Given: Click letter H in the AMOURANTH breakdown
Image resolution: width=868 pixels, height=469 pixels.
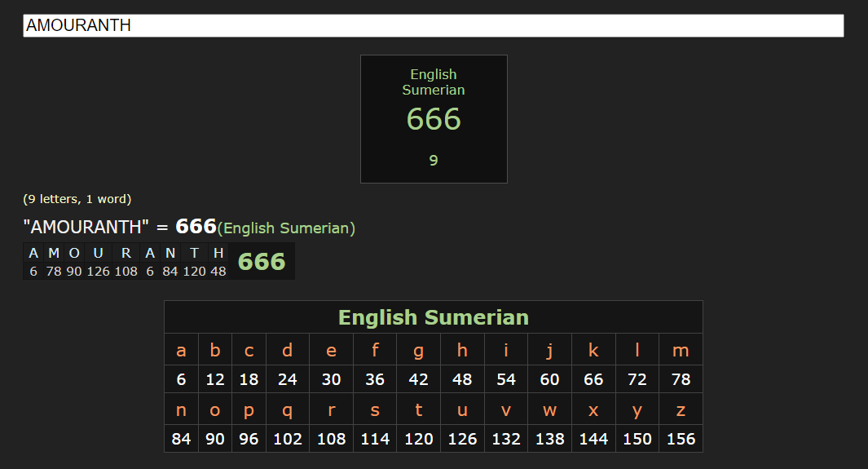Looking at the screenshot, I should coord(218,253).
